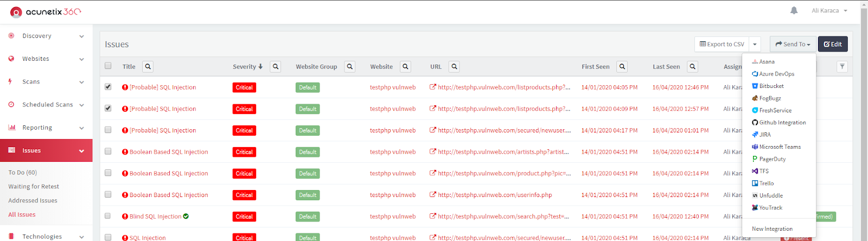Click the Edit button

point(833,44)
